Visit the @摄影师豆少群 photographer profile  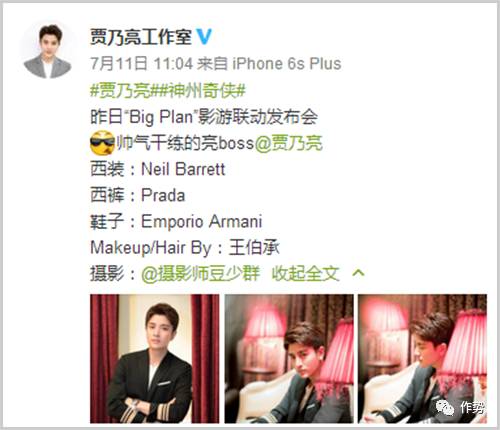pyautogui.click(x=200, y=274)
